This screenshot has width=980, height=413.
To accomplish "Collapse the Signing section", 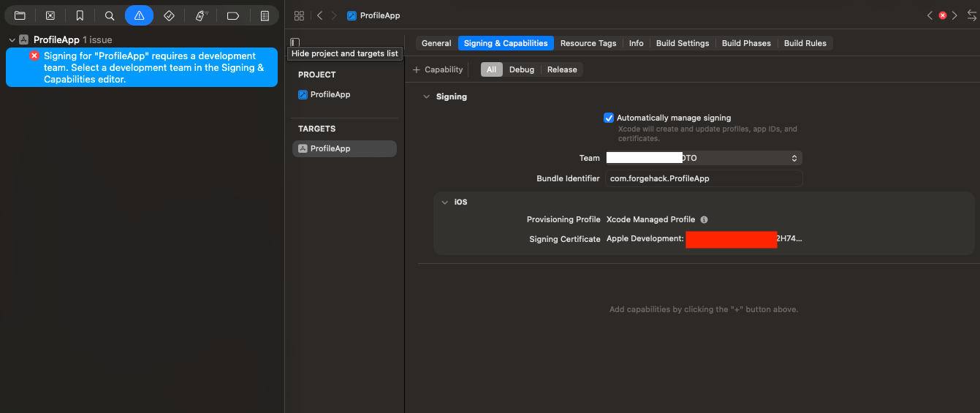I will pos(426,96).
